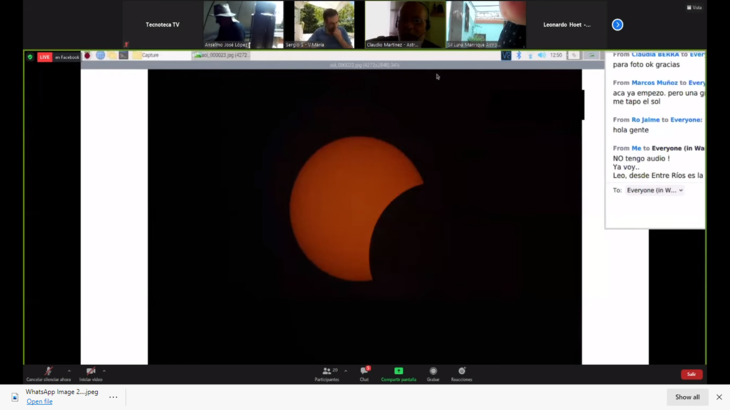Open more options for downloaded file
730x410 pixels.
(113, 397)
